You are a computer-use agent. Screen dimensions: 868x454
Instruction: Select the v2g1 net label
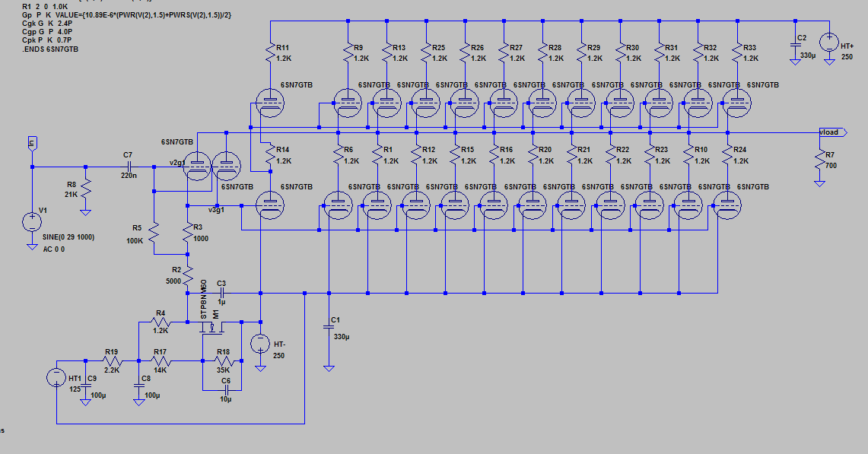(177, 163)
